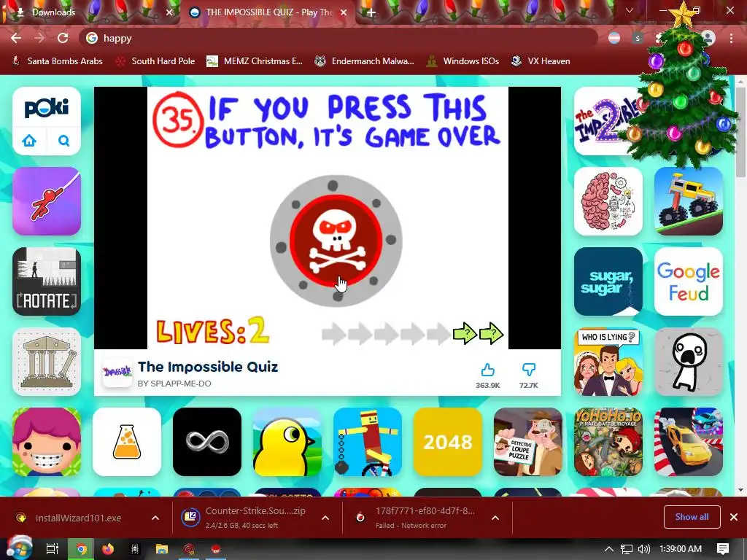Viewport: 747px width, 560px height.
Task: Open South Hard Pole bookmark
Action: [156, 61]
